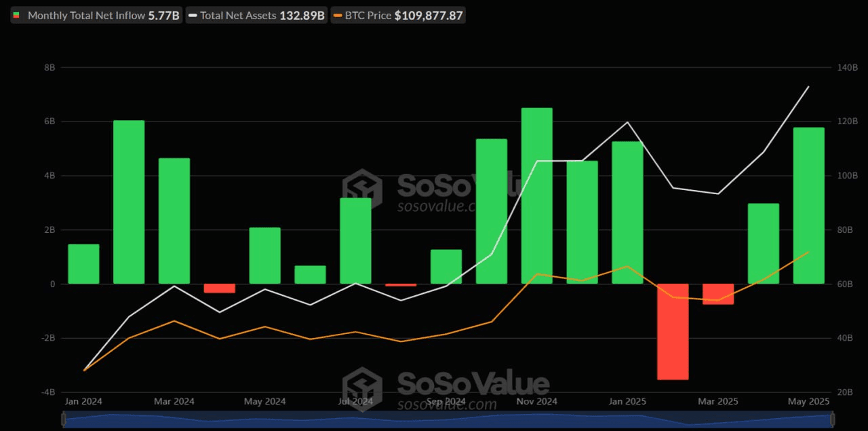The height and width of the screenshot is (431, 868).
Task: Select the tallest green bar for November 2024
Action: (536, 195)
